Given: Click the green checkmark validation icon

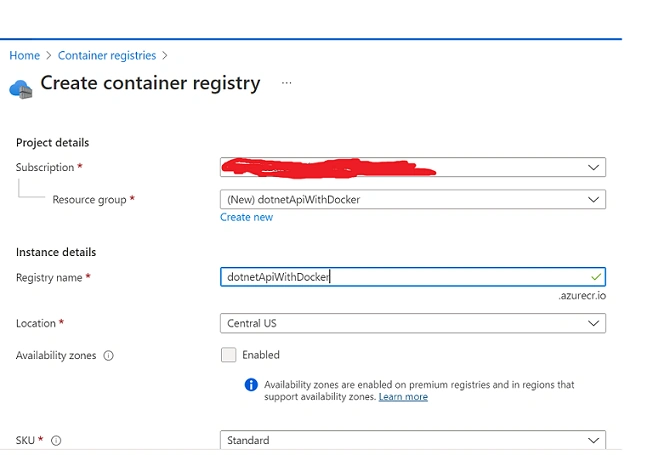Looking at the screenshot, I should (596, 277).
